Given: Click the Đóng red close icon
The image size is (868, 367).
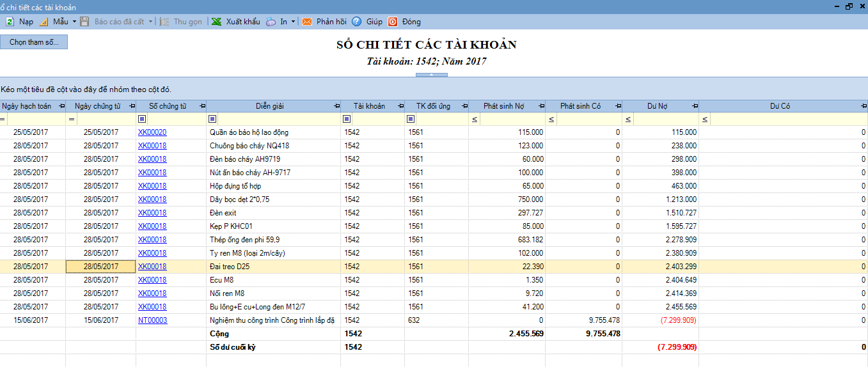Looking at the screenshot, I should pyautogui.click(x=393, y=22).
